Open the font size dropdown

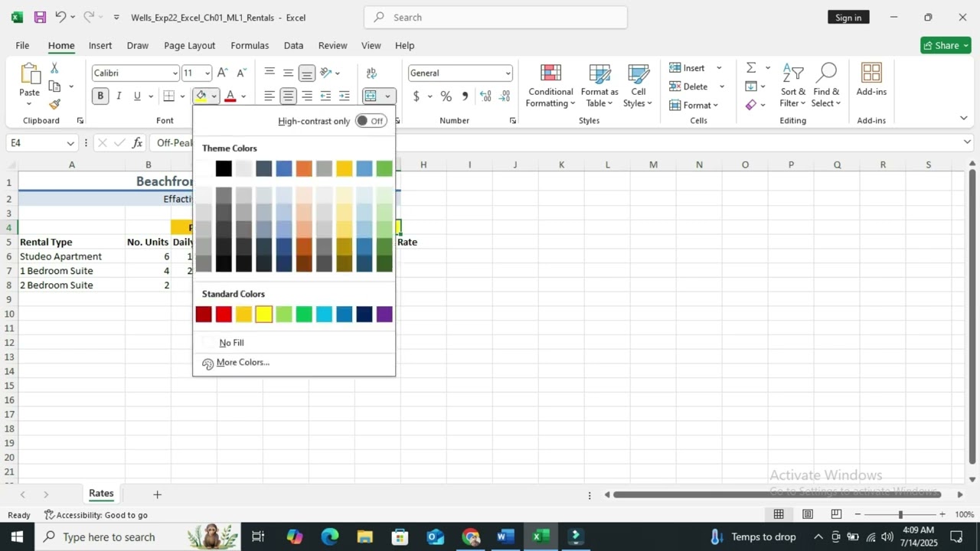pyautogui.click(x=207, y=73)
